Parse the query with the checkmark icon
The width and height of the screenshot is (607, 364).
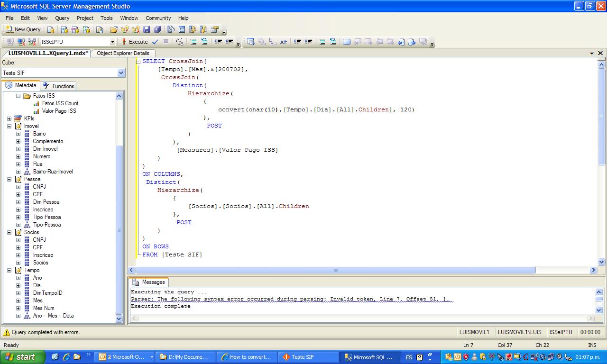point(155,41)
